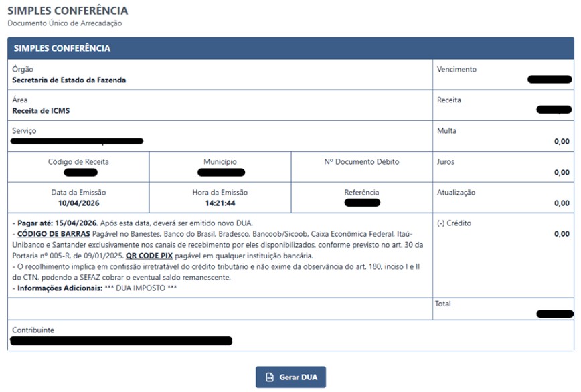Click the Crédito value 0,00

point(562,234)
